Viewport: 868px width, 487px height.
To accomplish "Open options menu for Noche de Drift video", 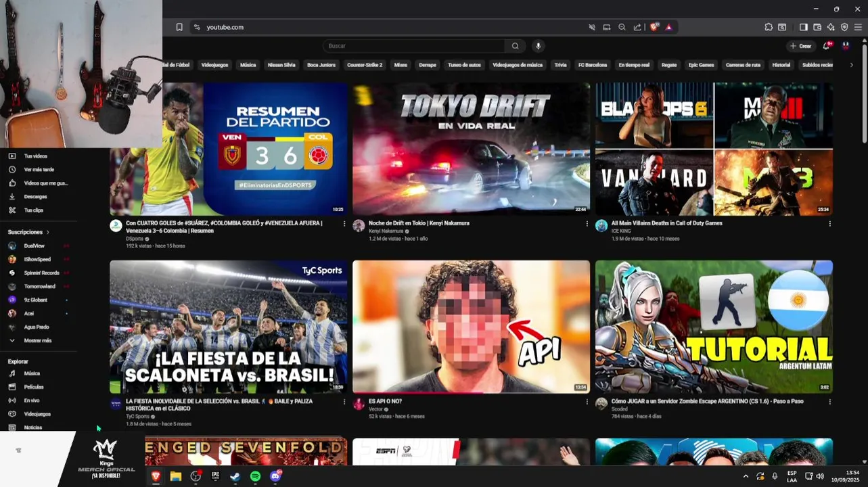I will [x=587, y=223].
